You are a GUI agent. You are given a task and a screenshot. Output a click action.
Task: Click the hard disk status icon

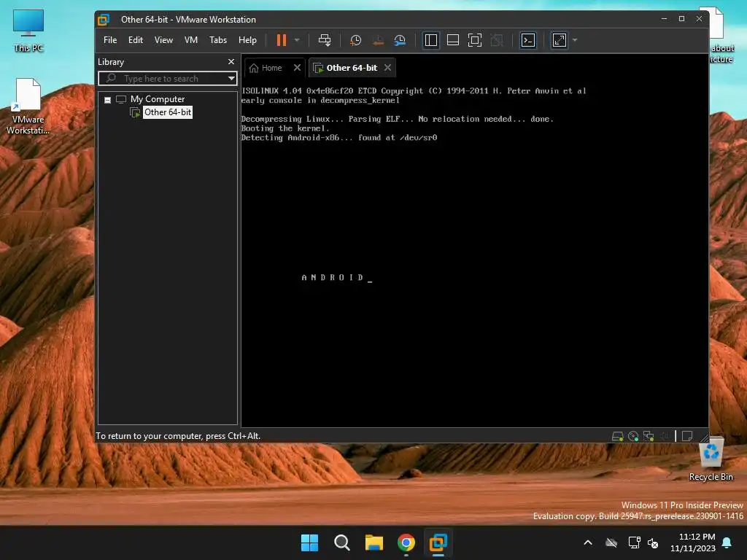(x=617, y=436)
